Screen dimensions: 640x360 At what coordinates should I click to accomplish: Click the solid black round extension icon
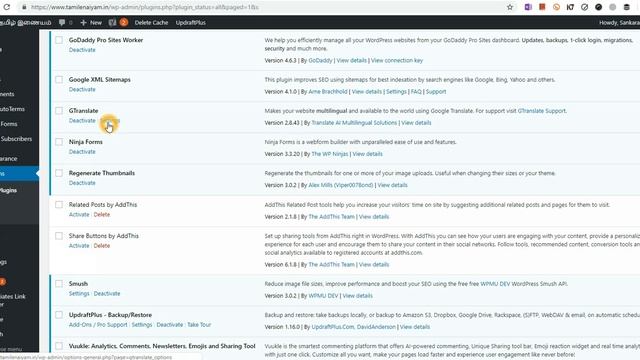(598, 7)
